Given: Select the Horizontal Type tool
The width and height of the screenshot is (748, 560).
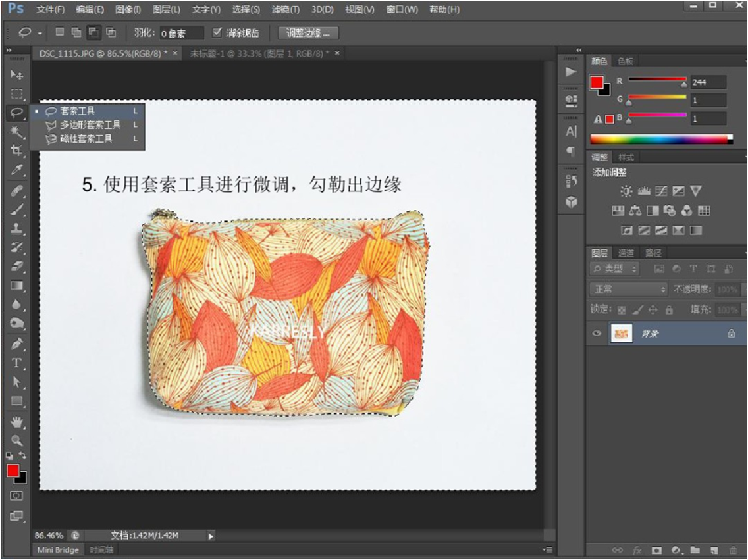Looking at the screenshot, I should [16, 363].
